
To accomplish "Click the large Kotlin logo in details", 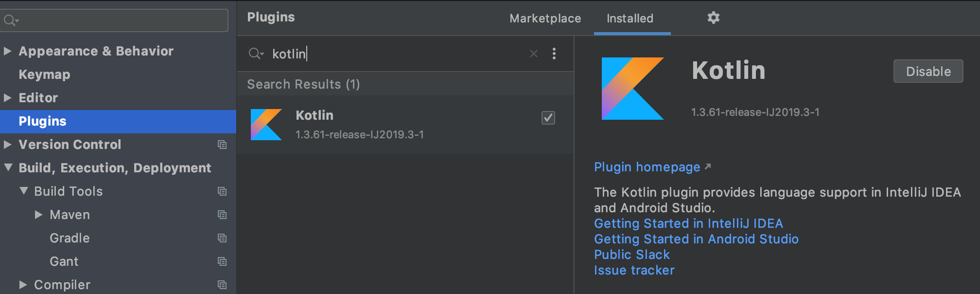I will [x=632, y=89].
